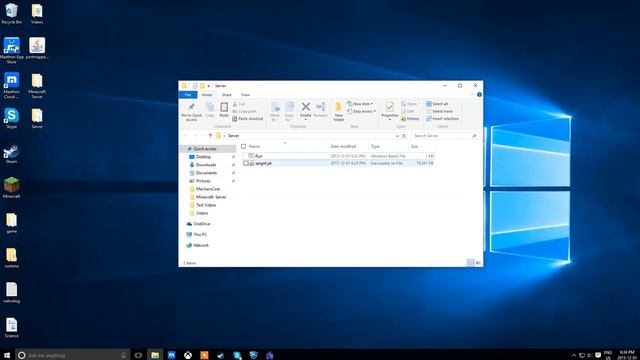Switch to the View ribbon tab

point(245,95)
